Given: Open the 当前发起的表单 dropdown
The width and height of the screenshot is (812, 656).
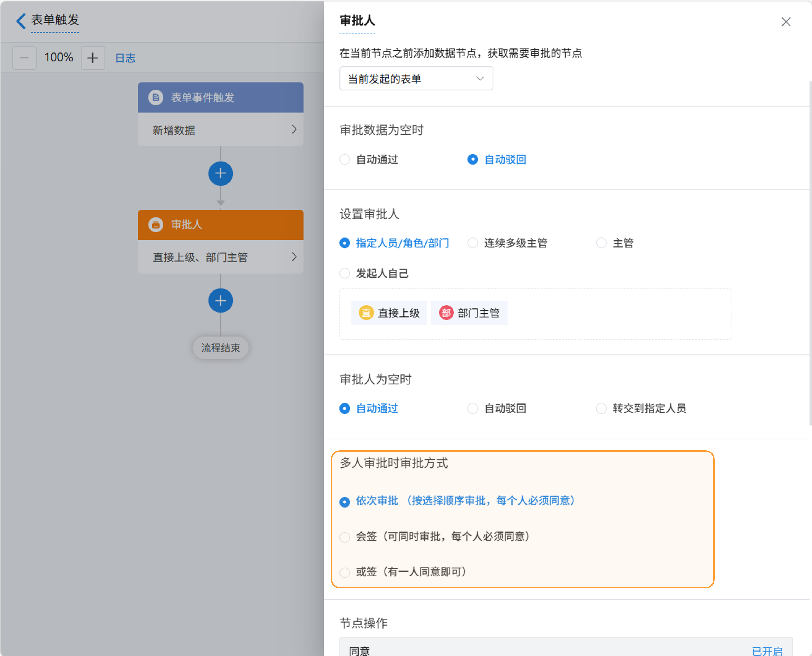Looking at the screenshot, I should pos(416,79).
